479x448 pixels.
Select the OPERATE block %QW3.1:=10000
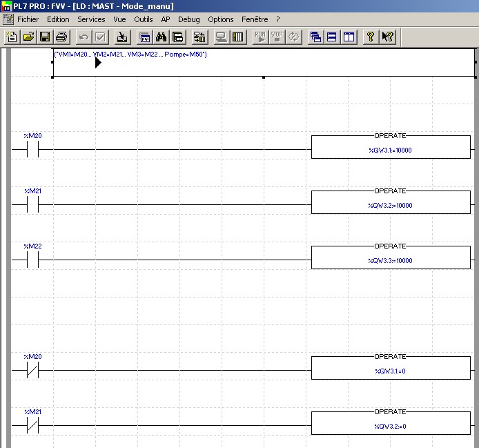pyautogui.click(x=390, y=147)
